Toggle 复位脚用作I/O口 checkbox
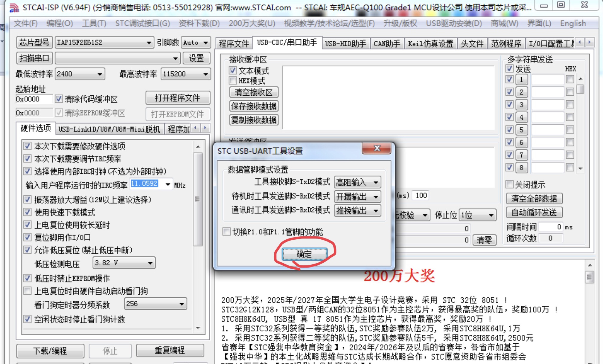Viewport: 603px width, 364px height. (x=28, y=237)
